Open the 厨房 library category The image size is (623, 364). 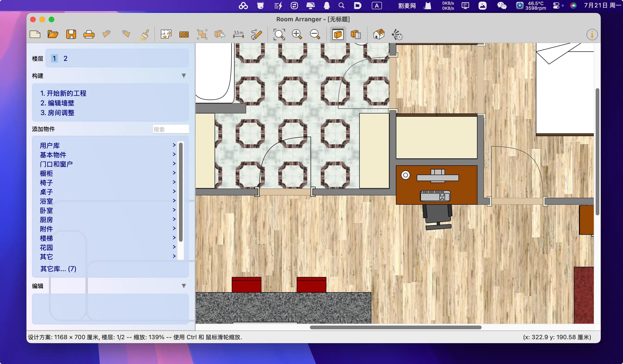(47, 220)
